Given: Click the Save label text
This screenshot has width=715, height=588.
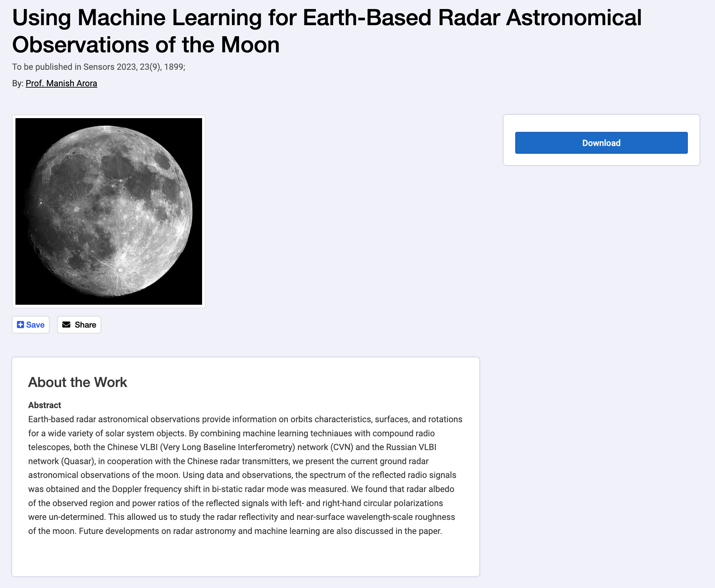Looking at the screenshot, I should [x=35, y=325].
